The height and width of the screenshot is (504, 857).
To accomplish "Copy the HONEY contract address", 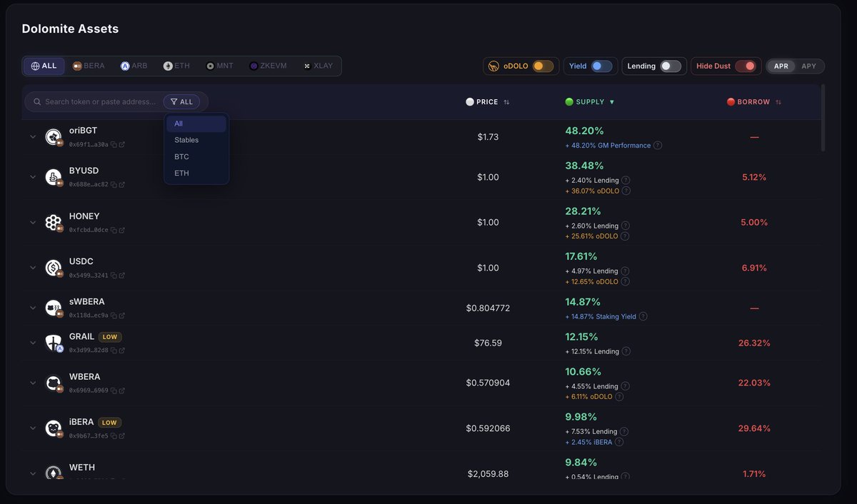I will coord(114,230).
